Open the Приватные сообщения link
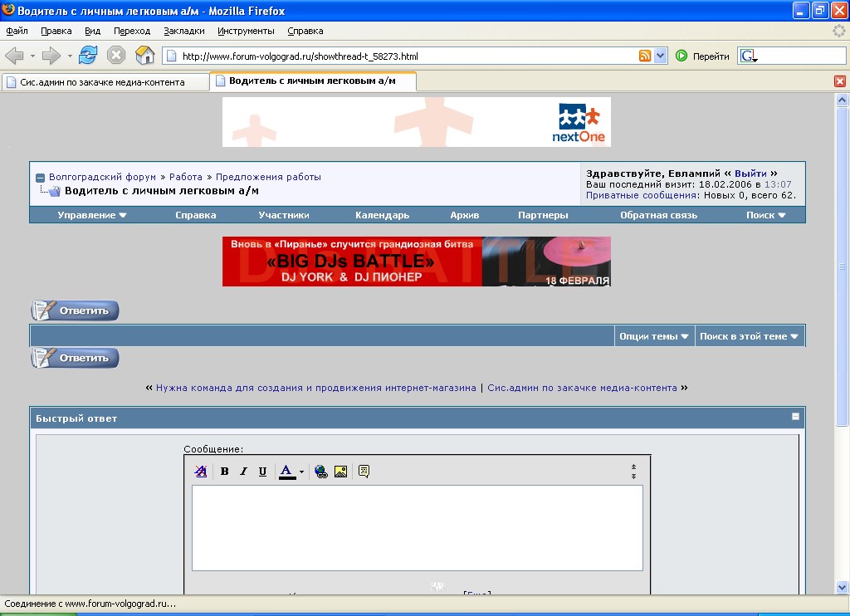The height and width of the screenshot is (616, 850). 642,195
